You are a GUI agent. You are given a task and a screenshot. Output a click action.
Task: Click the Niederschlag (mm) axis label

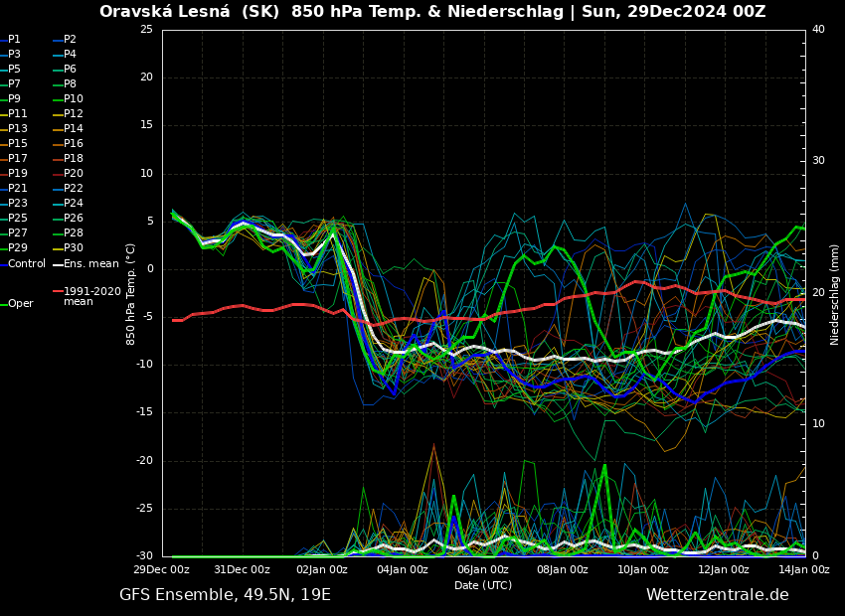(835, 293)
